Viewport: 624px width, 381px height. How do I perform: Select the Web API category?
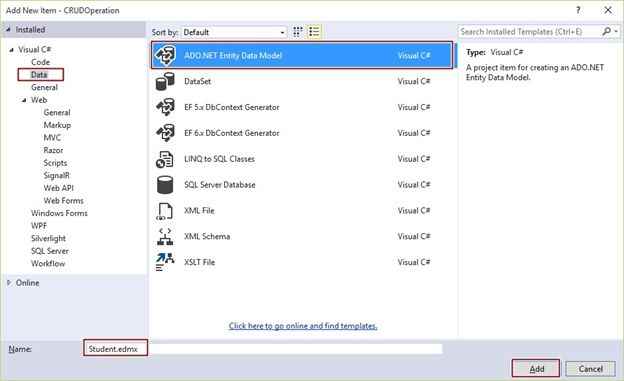tap(58, 188)
